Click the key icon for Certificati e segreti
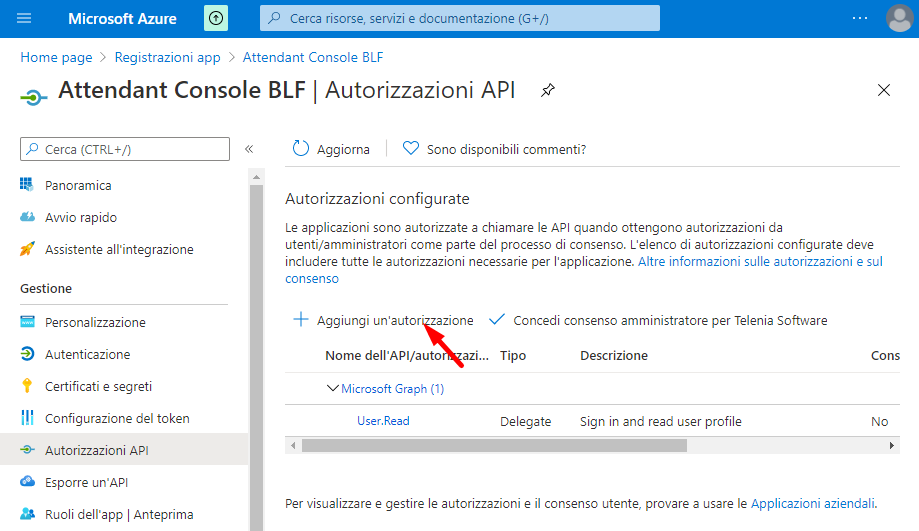Image resolution: width=919 pixels, height=531 pixels. [27, 385]
